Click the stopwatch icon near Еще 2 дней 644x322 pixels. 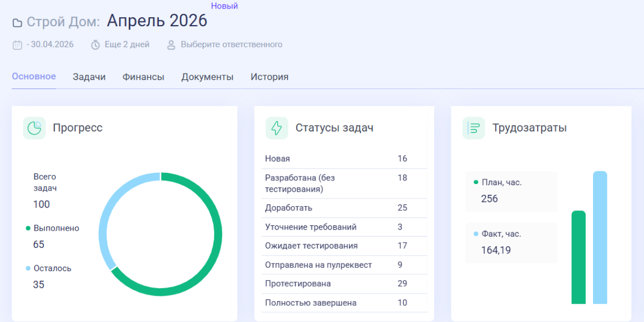click(96, 45)
